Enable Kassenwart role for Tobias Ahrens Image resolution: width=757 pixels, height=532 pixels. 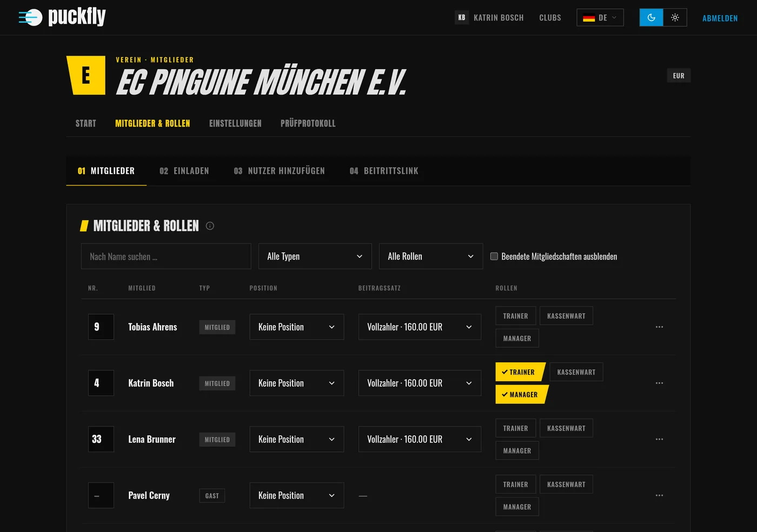click(x=566, y=316)
